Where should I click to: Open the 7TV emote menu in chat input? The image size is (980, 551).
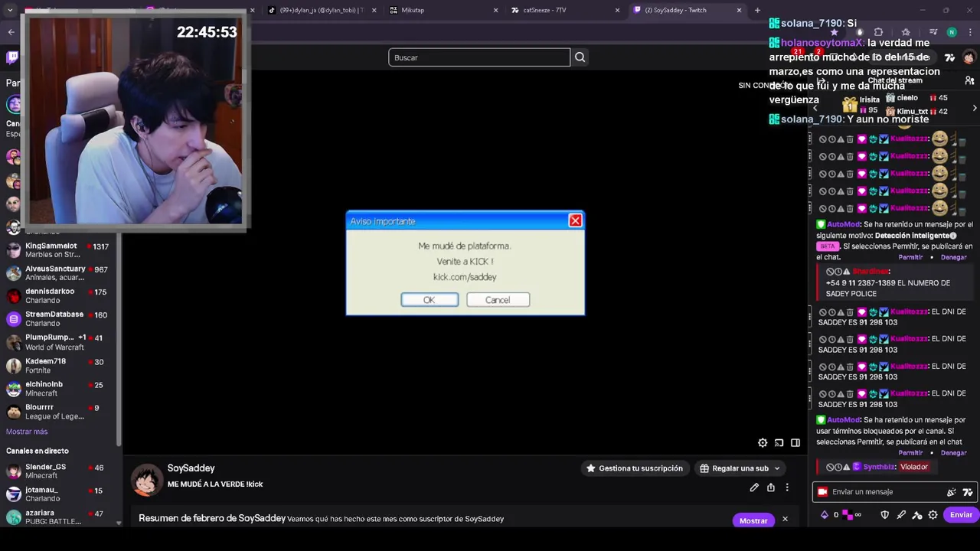968,492
